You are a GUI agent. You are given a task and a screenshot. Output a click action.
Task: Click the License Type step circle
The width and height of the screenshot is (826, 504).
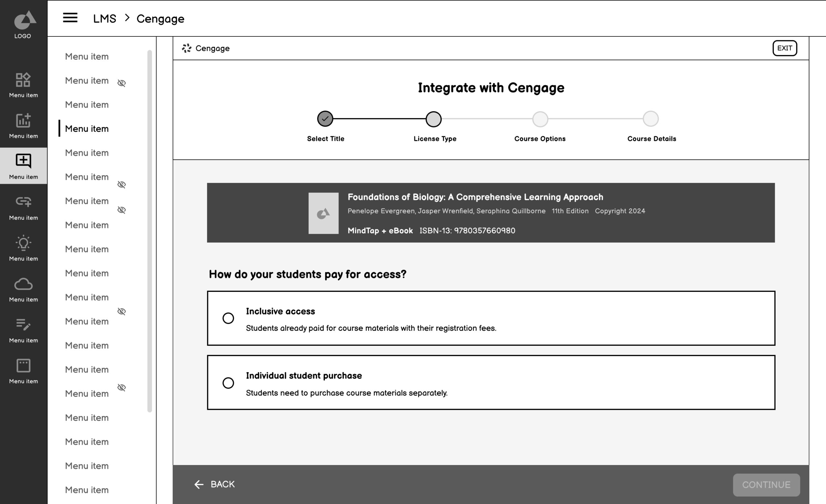433,119
